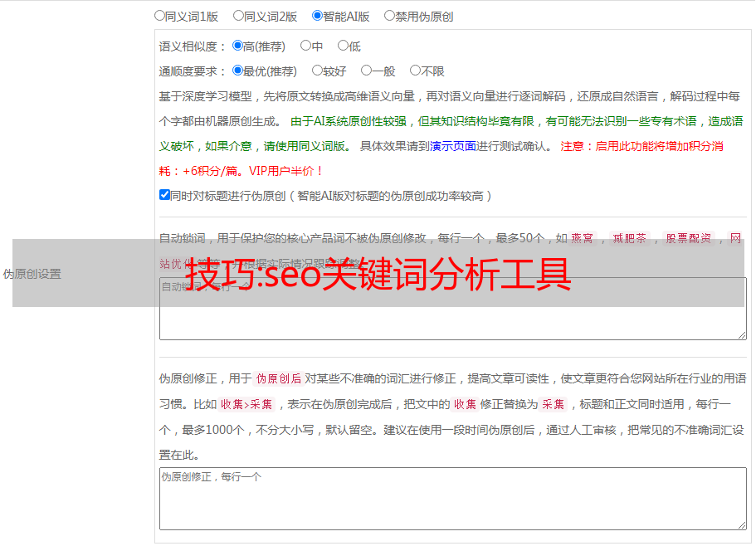Set 通顺度要求 to 较好
The height and width of the screenshot is (546, 756).
point(317,71)
